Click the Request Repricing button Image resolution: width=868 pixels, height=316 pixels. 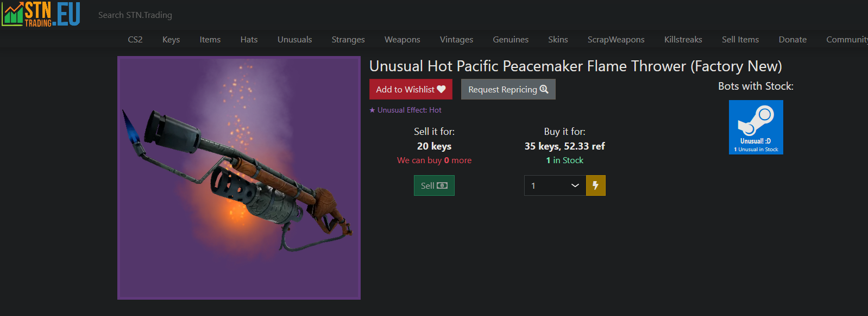tap(508, 89)
